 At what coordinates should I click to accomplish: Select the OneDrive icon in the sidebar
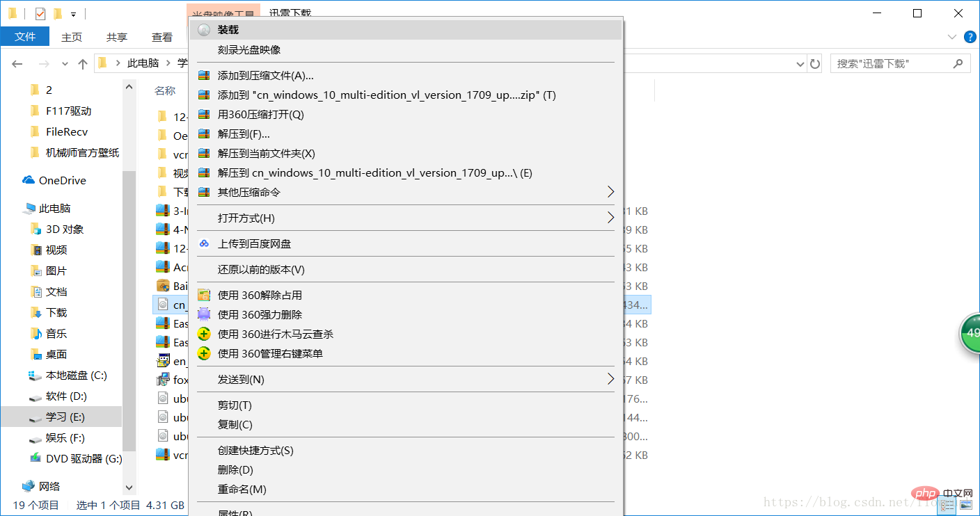(29, 180)
